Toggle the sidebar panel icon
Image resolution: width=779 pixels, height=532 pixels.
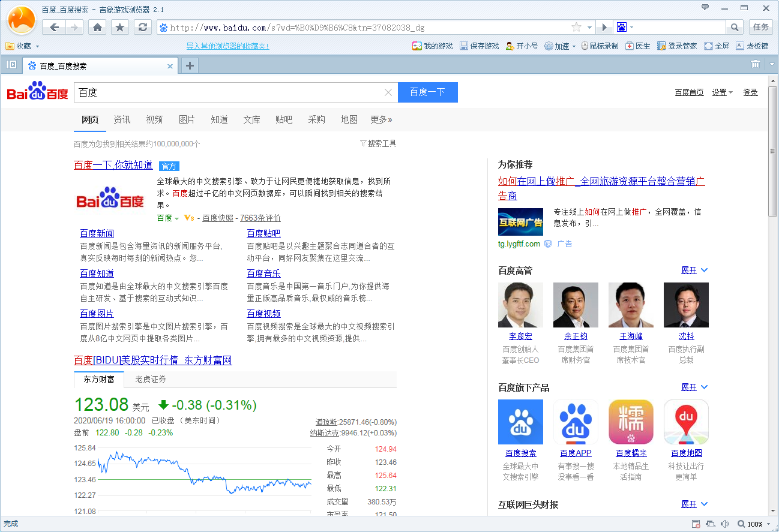click(11, 65)
